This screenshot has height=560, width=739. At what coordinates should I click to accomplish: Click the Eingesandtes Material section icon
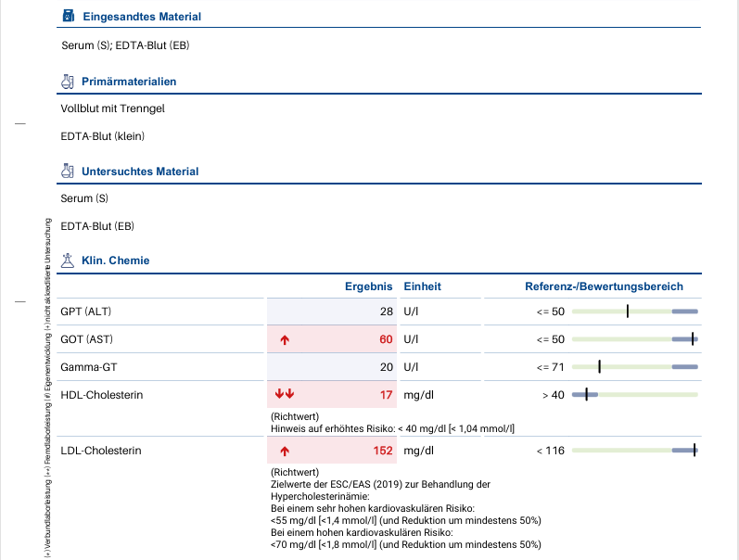pos(67,17)
